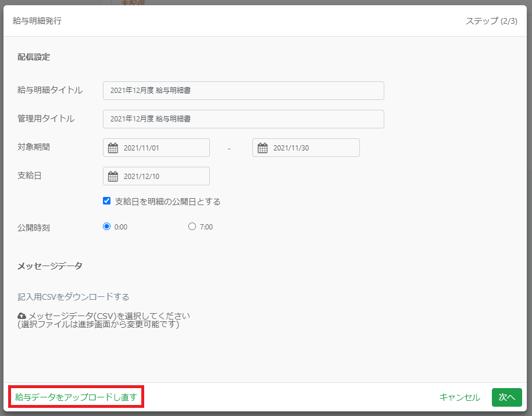Select the 0:00 publish time radio button

106,227
